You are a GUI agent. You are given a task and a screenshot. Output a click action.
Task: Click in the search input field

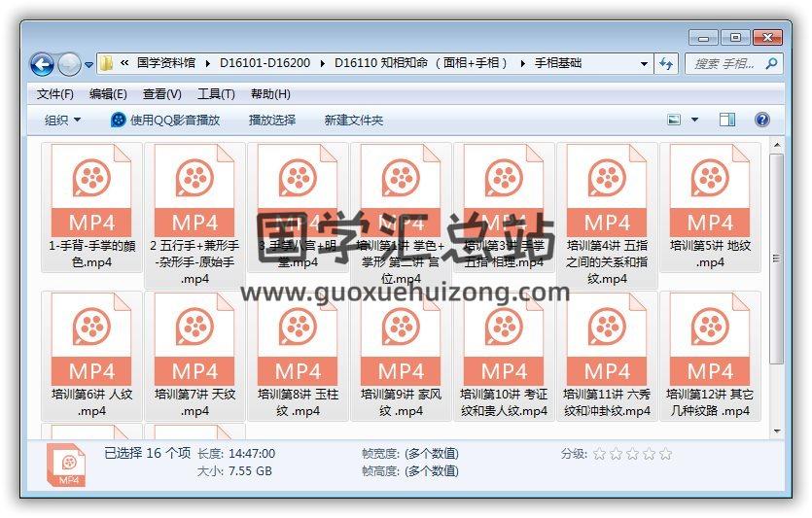[724, 63]
